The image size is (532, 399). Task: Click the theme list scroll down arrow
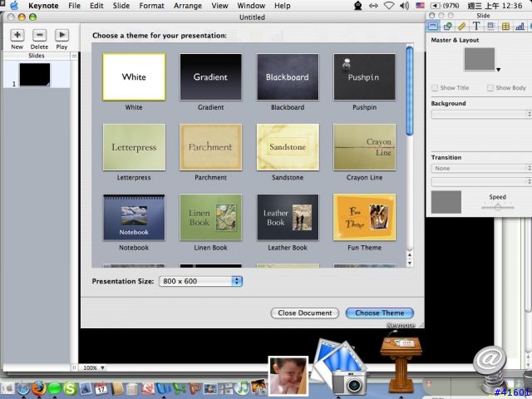[410, 264]
